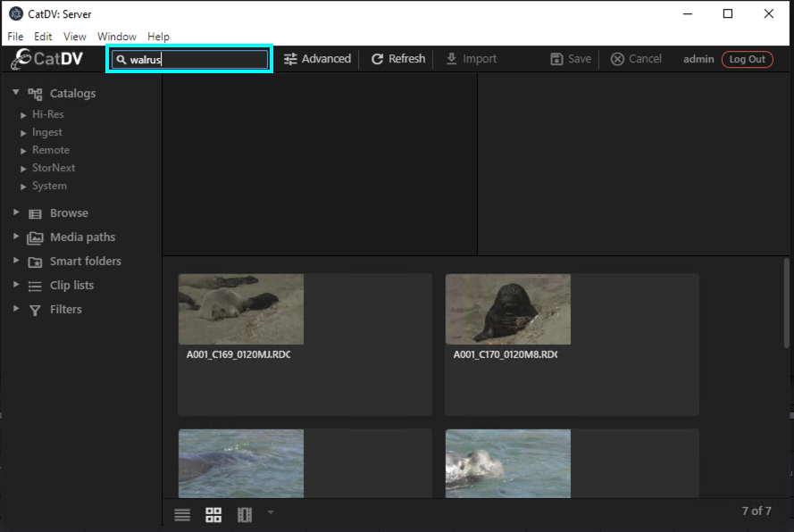Click the Import download icon

(451, 59)
